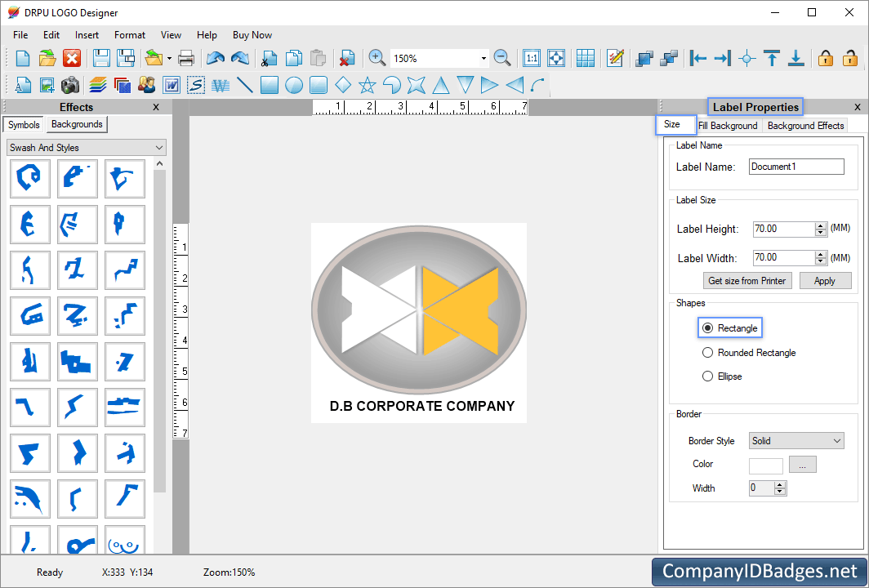
Task: Open the Insert menu
Action: tap(87, 35)
